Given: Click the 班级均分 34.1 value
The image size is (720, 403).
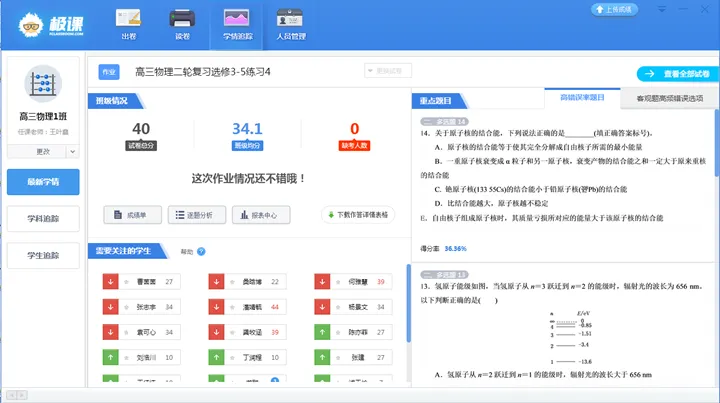Looking at the screenshot, I should (x=247, y=129).
